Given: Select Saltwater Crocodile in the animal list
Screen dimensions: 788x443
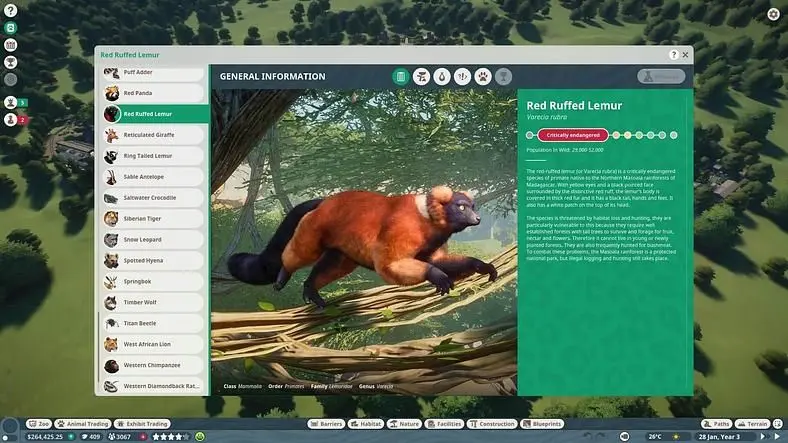Looking at the screenshot, I should click(x=153, y=198).
